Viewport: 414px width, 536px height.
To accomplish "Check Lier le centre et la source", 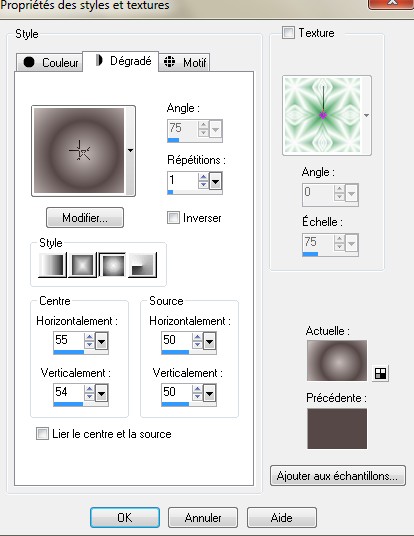I will (42, 434).
